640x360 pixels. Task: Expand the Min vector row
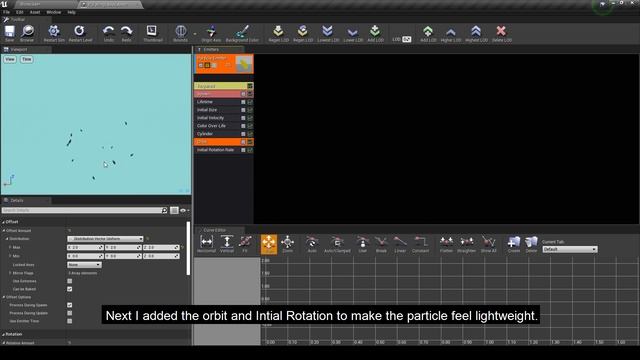10,256
